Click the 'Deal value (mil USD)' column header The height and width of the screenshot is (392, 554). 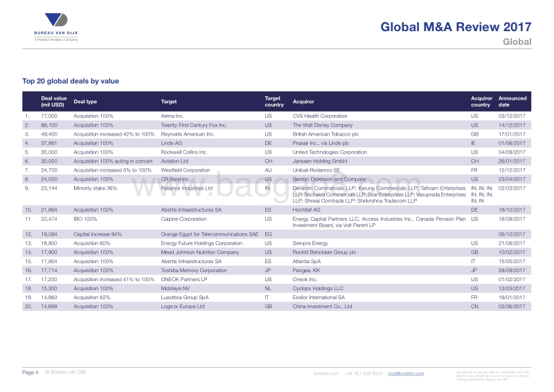tap(54, 101)
